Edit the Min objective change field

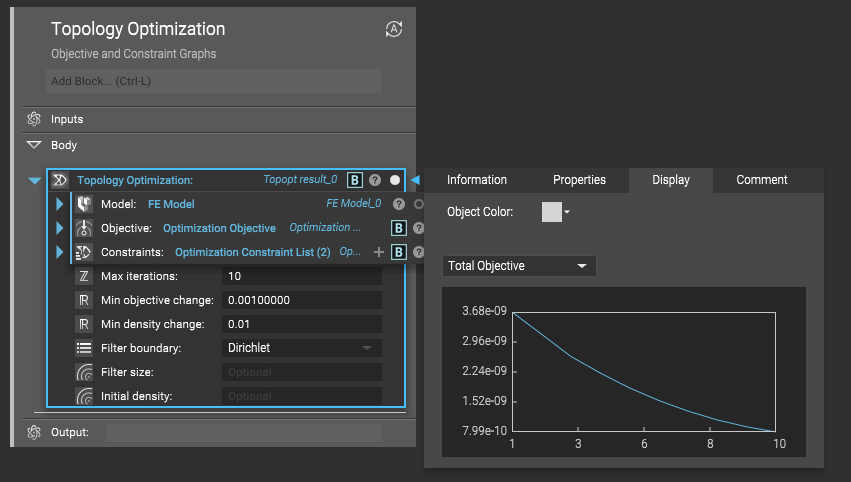click(x=302, y=300)
